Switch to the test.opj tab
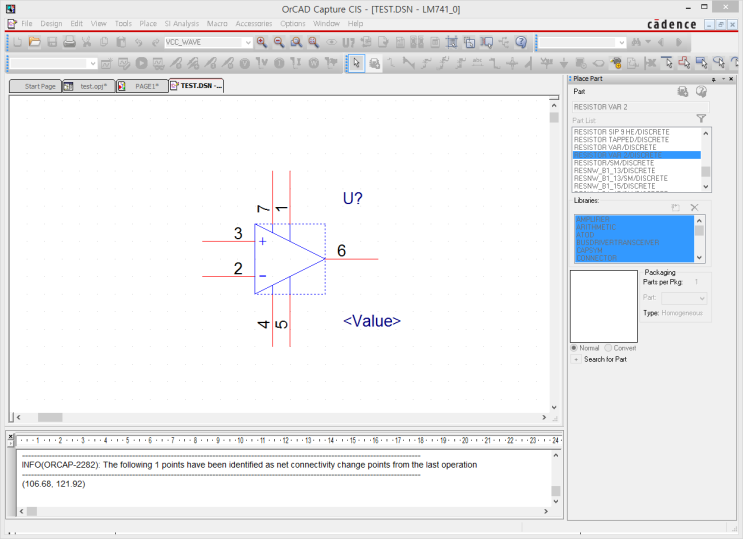The width and height of the screenshot is (743, 539). pos(89,86)
